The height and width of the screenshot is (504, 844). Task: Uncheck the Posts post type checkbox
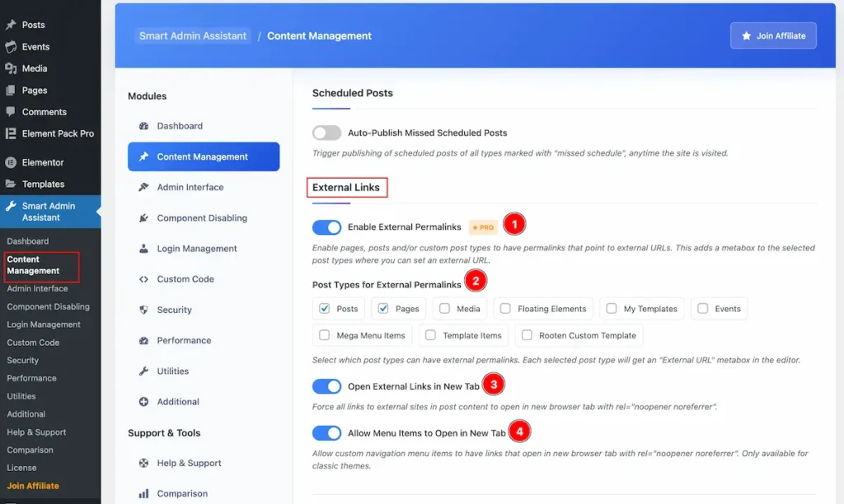[x=324, y=309]
